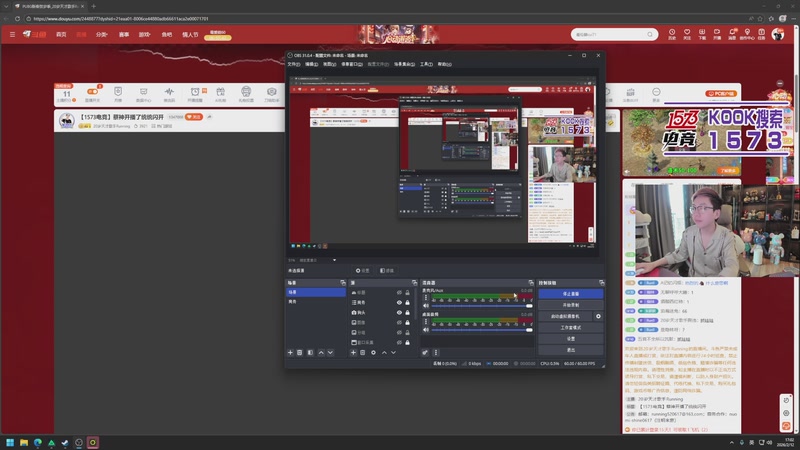Mute the 麦克风/Aux speaker icon
800x450 pixels.
click(426, 306)
